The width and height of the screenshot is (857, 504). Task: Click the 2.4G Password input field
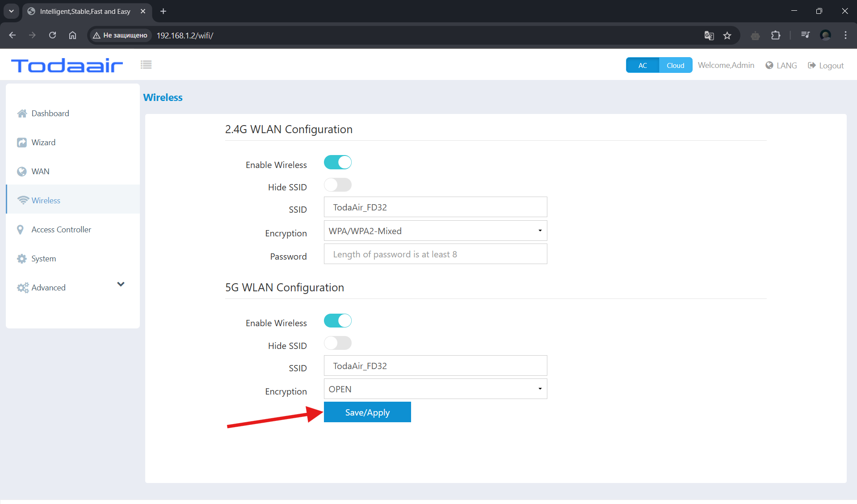(x=435, y=254)
